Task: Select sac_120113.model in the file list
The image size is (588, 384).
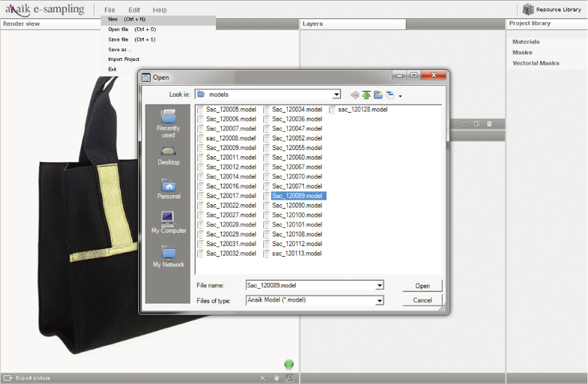Action: (x=297, y=254)
